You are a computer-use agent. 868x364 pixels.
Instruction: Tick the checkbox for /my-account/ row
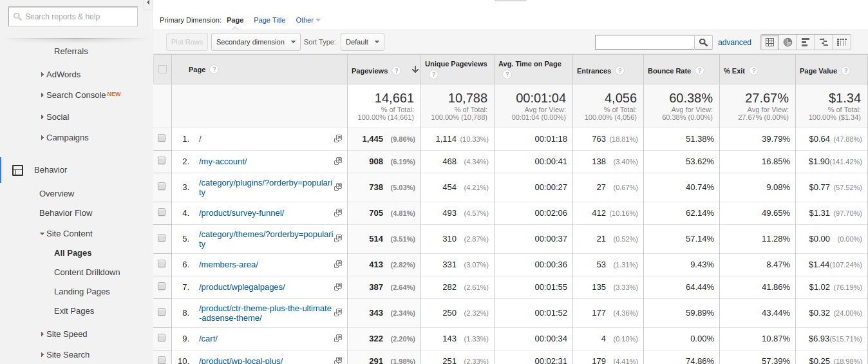pos(162,160)
